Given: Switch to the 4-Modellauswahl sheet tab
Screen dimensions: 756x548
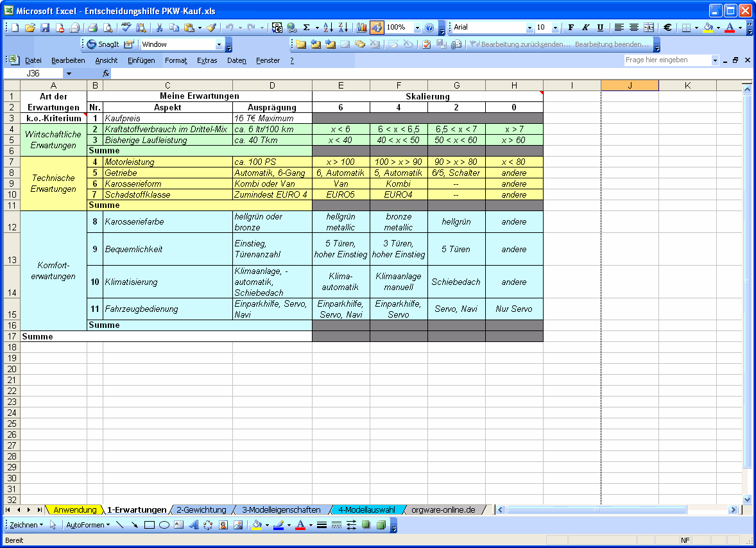Looking at the screenshot, I should [x=366, y=510].
